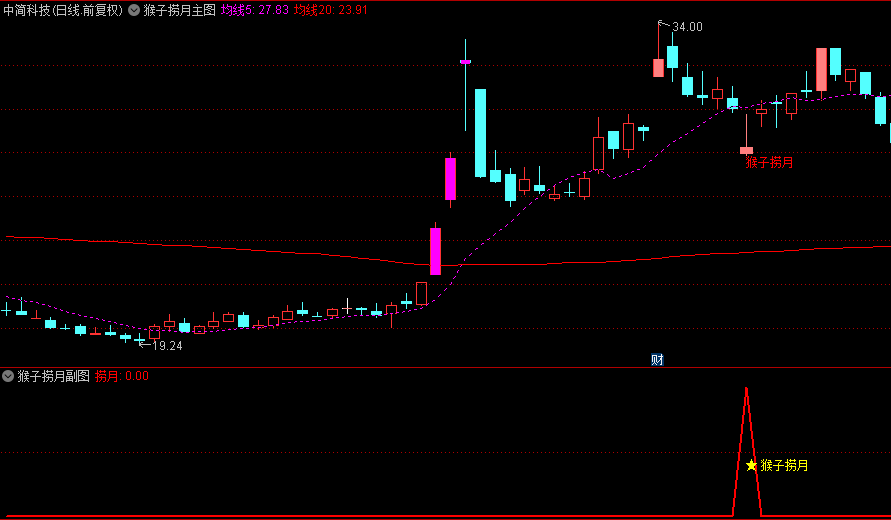Click the small magenta candle at the upper wick spike

coord(465,61)
